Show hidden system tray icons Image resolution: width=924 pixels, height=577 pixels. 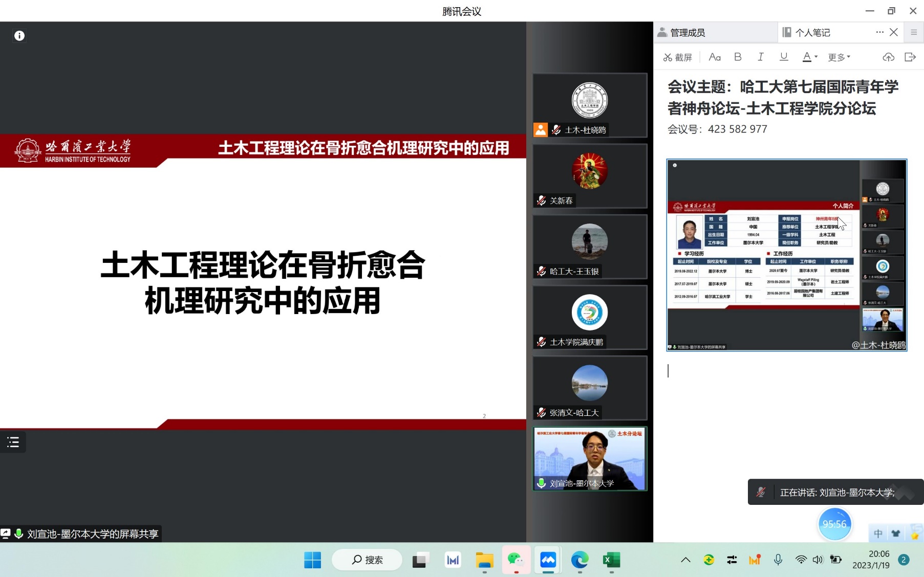(x=685, y=560)
